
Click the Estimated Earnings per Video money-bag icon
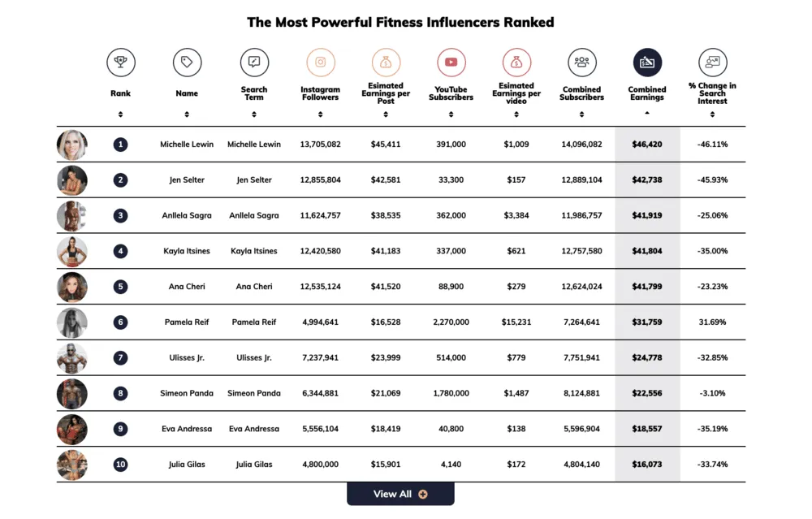(516, 62)
